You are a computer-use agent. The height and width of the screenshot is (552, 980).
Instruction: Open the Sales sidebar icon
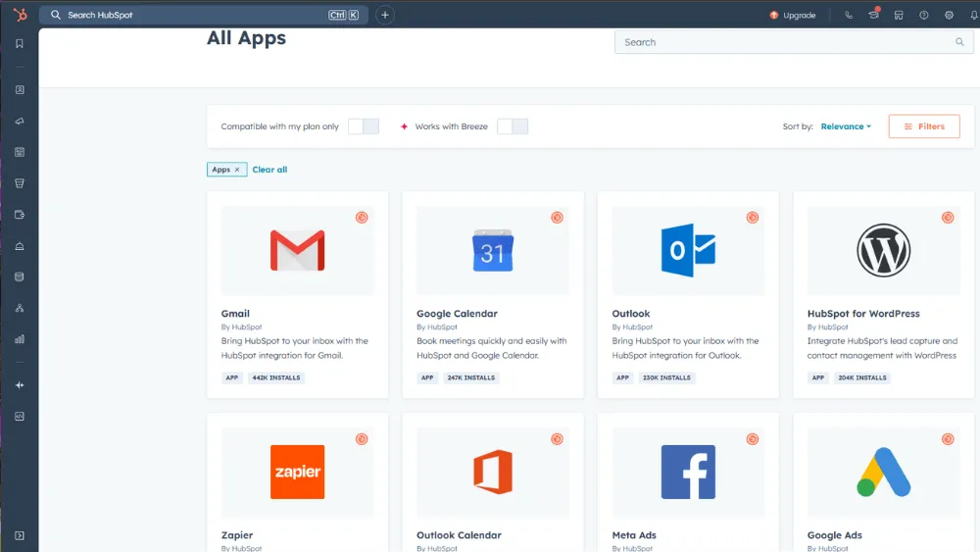(x=20, y=183)
